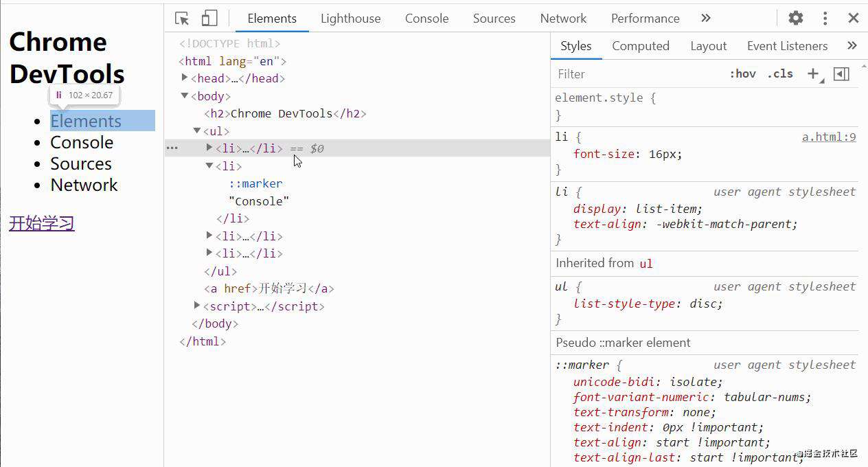Activate the inspect element picker icon
The height and width of the screenshot is (467, 868).
[182, 19]
